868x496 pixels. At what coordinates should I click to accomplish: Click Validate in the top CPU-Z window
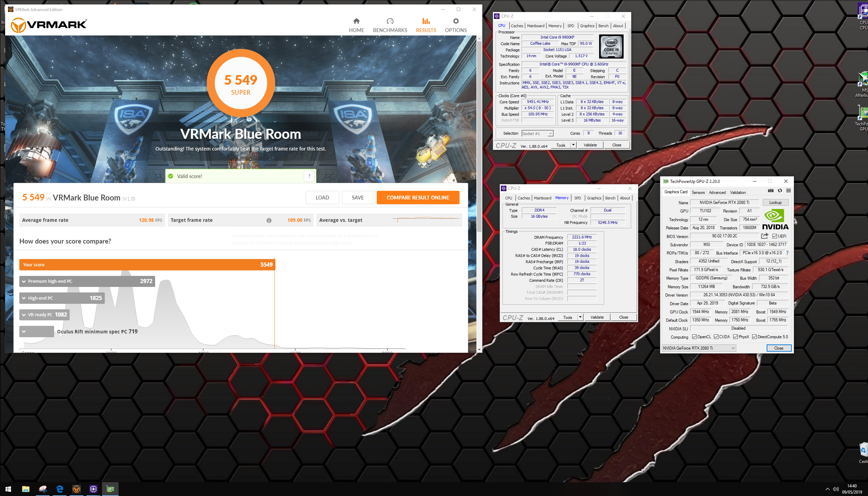point(590,145)
